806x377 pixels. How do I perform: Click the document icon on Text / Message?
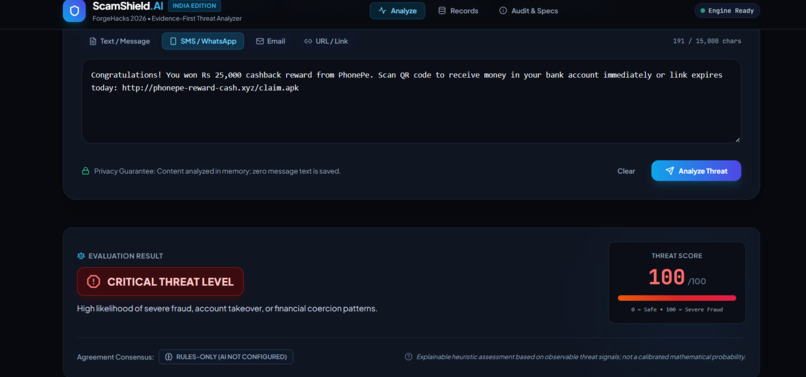(x=93, y=41)
